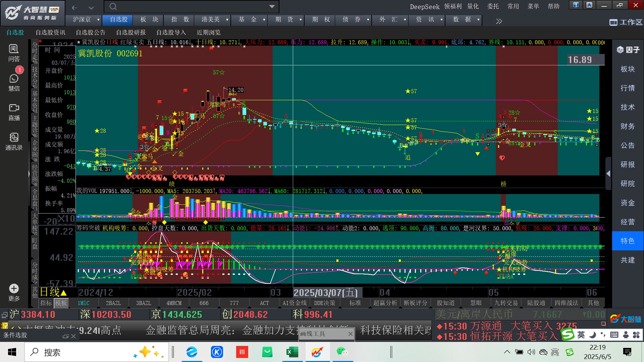Image resolution: width=644 pixels, height=362 pixels.
Task: Open the 自选股公告 sub-tab
Action: tap(91, 33)
